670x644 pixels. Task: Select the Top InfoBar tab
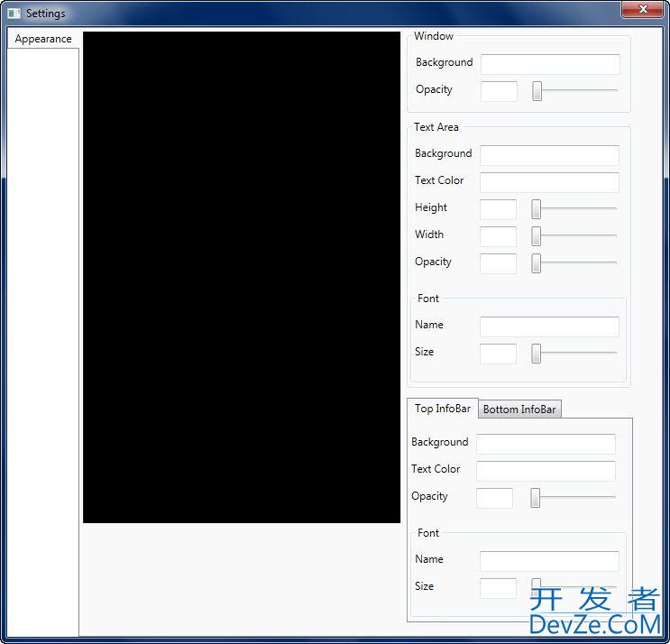click(443, 409)
